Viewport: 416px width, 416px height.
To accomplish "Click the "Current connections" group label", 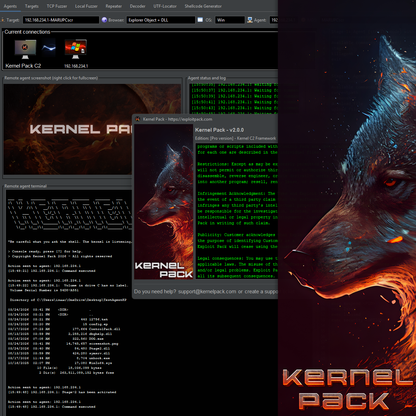I will (27, 32).
